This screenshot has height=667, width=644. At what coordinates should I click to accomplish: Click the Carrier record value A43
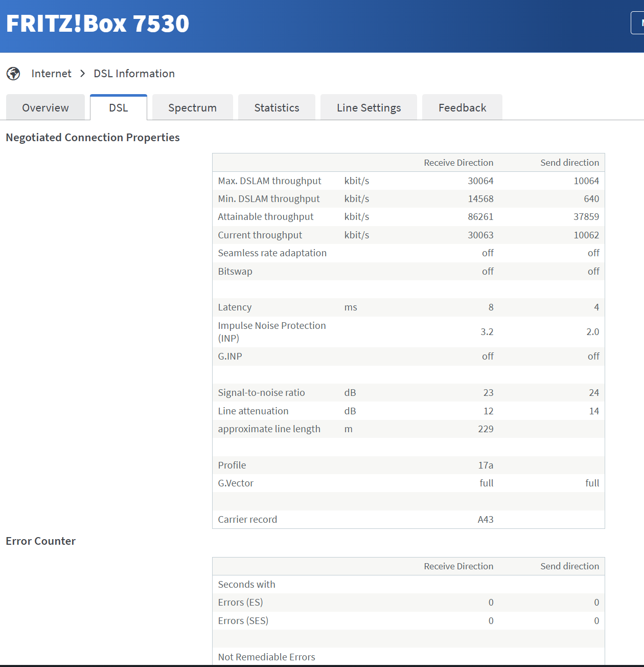tap(486, 520)
